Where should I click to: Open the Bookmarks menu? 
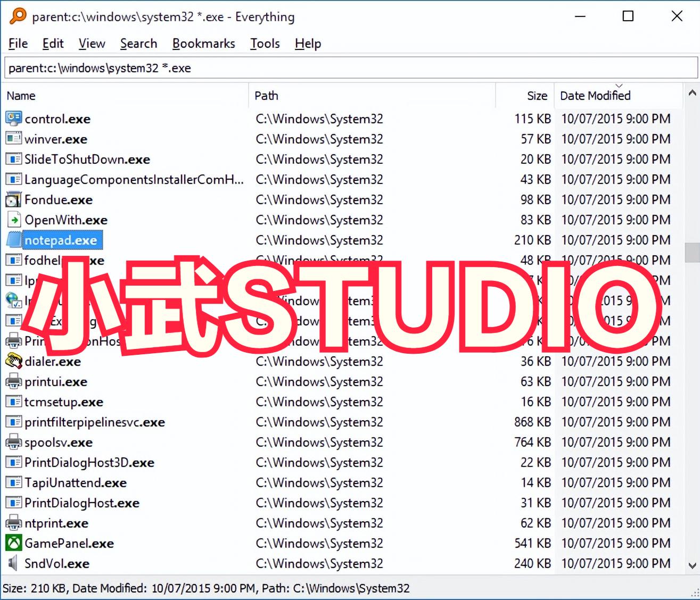tap(203, 44)
